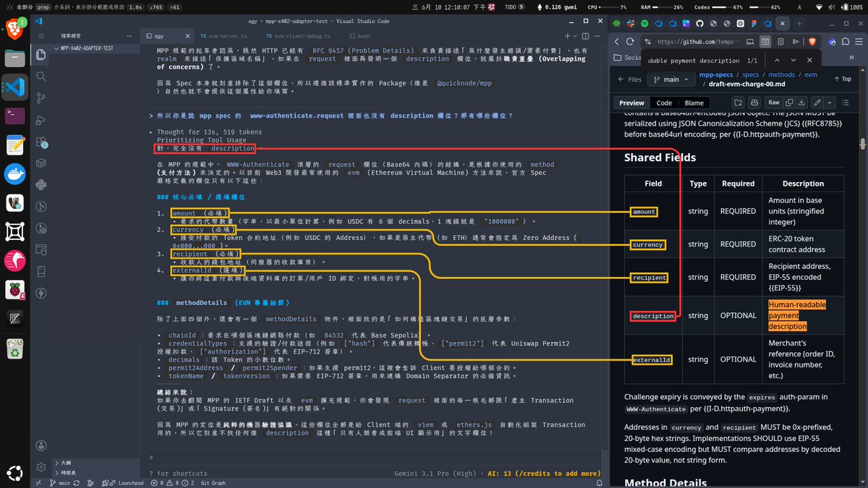Select the Preview view on GitHub
This screenshot has width=868, height=488.
click(631, 103)
